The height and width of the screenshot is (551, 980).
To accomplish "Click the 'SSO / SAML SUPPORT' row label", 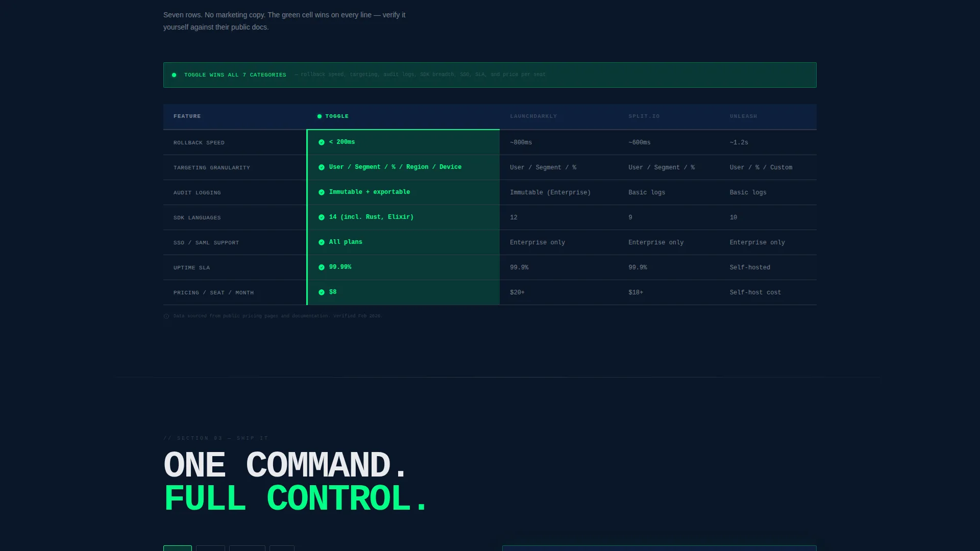I will click(206, 243).
